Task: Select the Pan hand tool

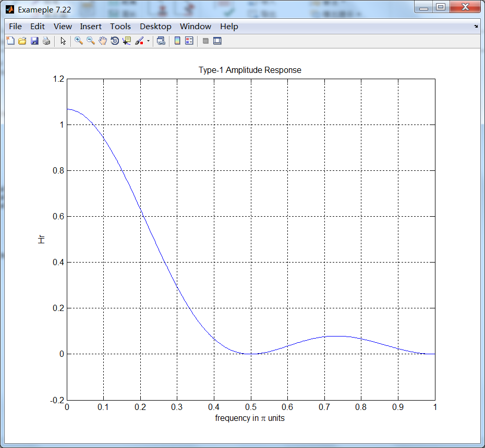Action: (x=103, y=41)
